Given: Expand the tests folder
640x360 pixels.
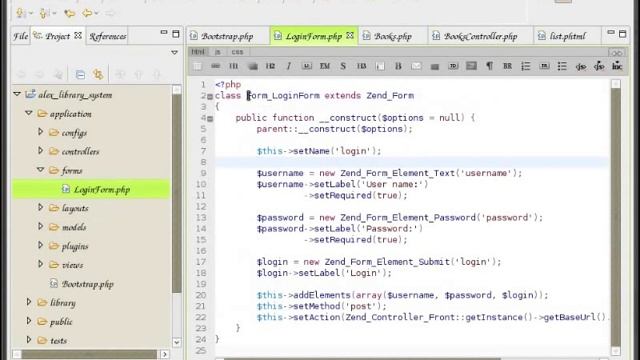Looking at the screenshot, I should (29, 340).
